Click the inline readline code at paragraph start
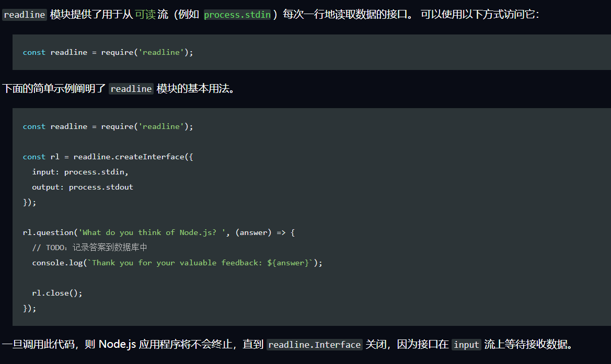Image resolution: width=611 pixels, height=364 pixels. [x=25, y=15]
